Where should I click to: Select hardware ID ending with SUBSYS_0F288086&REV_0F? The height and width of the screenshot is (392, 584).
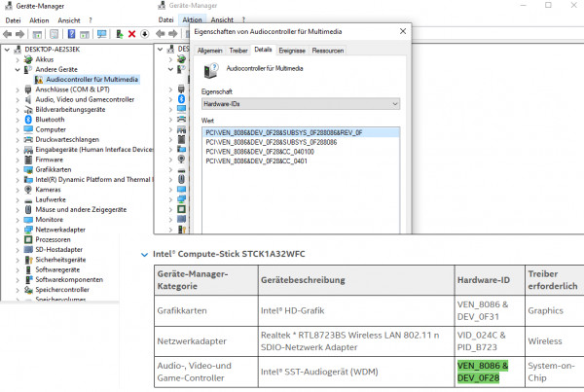click(301, 132)
